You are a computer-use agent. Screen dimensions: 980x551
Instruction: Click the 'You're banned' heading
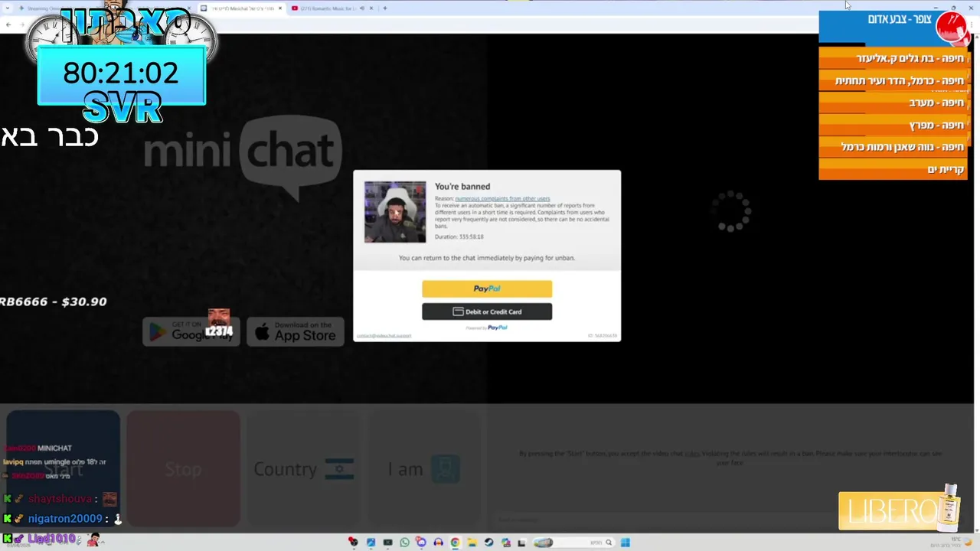pos(462,186)
